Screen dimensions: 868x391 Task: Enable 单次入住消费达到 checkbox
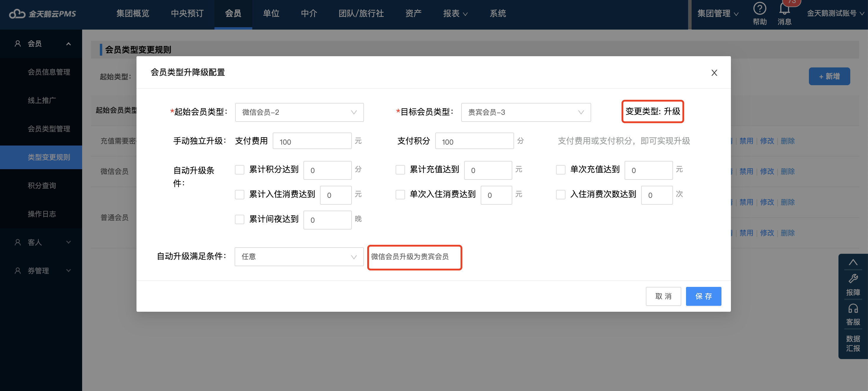400,194
